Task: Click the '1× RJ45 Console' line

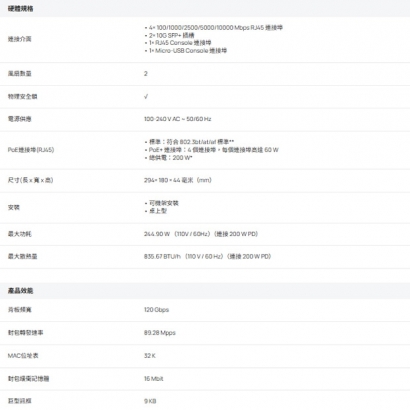Action: [x=178, y=43]
